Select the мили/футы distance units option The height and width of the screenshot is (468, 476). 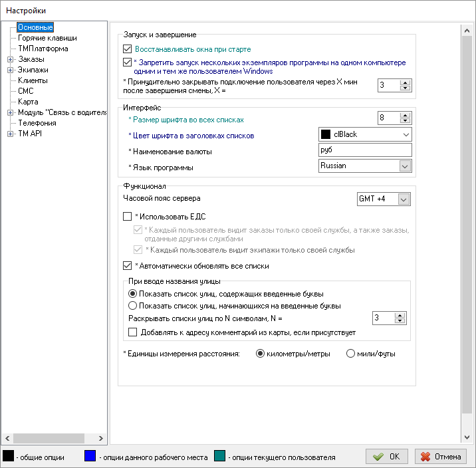351,354
